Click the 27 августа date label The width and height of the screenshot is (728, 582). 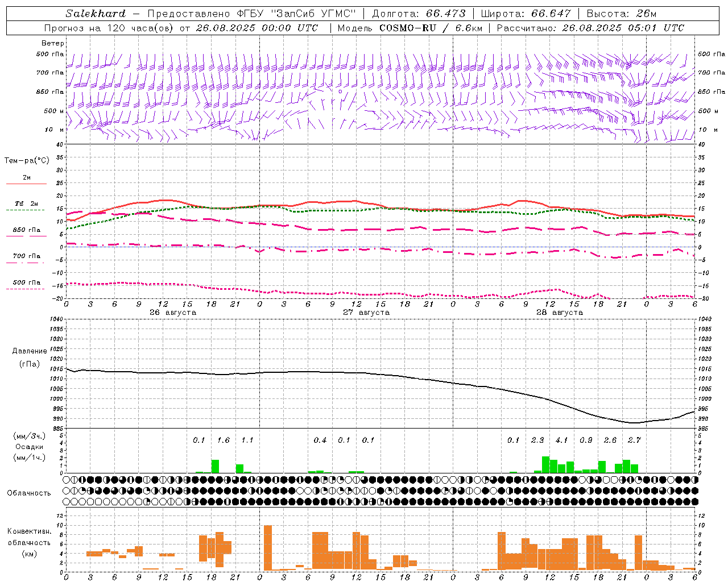pos(366,313)
